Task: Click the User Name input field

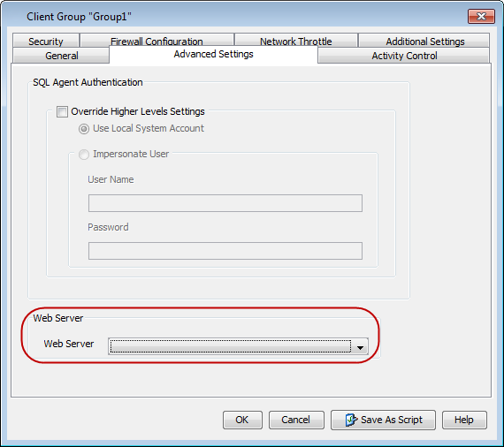Action: [x=225, y=203]
